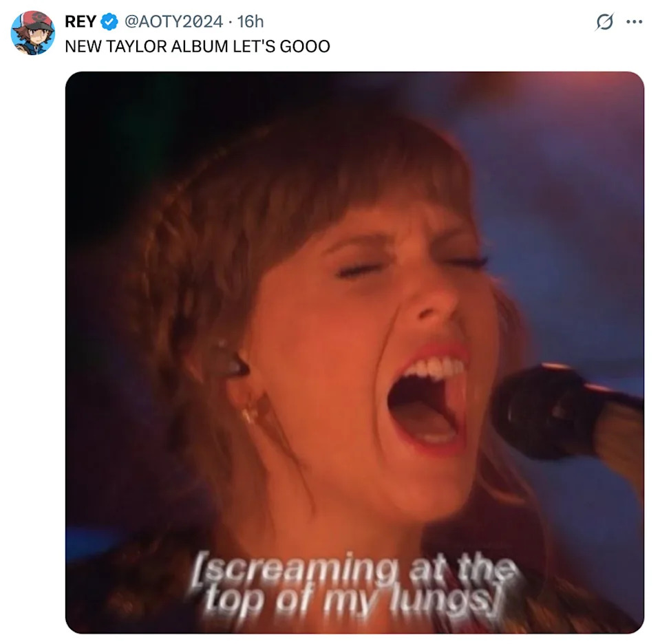Open REY's cartoon profile avatar
The height and width of the screenshot is (644, 660).
(x=33, y=32)
